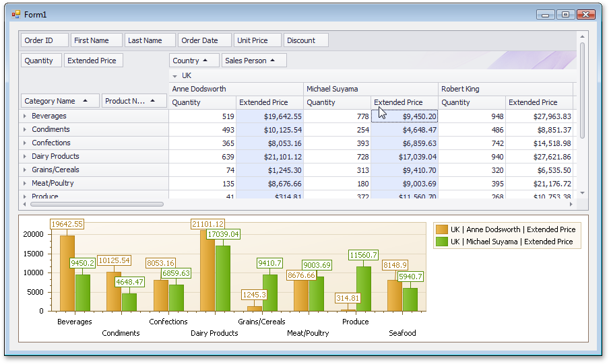Viewport: 609px width, 364px height.
Task: Click the sort arrow on Country field
Action: tap(205, 60)
